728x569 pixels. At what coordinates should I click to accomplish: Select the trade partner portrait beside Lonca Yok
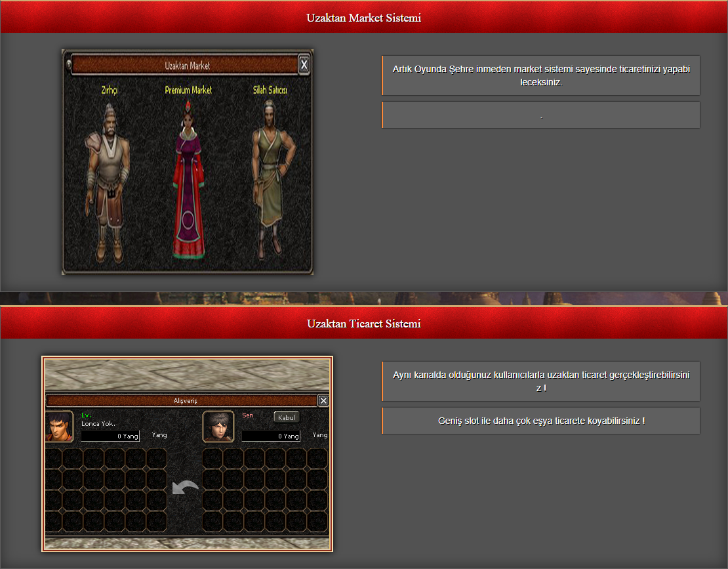[x=59, y=426]
